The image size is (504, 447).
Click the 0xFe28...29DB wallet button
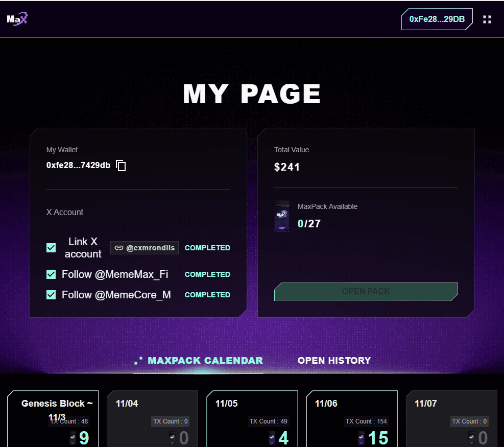(x=437, y=19)
